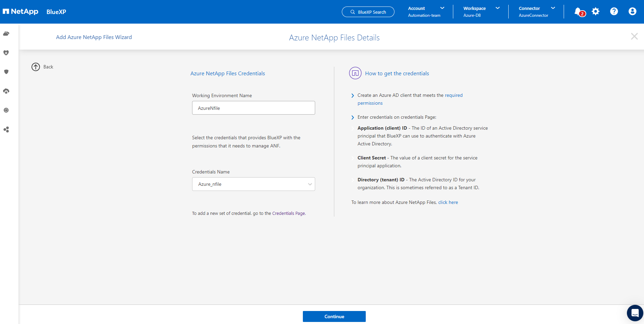Click the help question mark icon
Screen dimensions: 644x324
[614, 12]
